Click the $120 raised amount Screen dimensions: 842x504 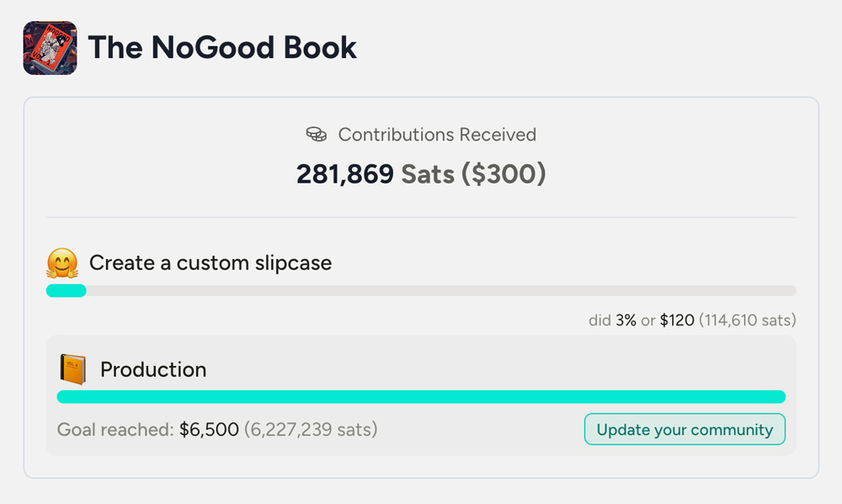click(677, 321)
